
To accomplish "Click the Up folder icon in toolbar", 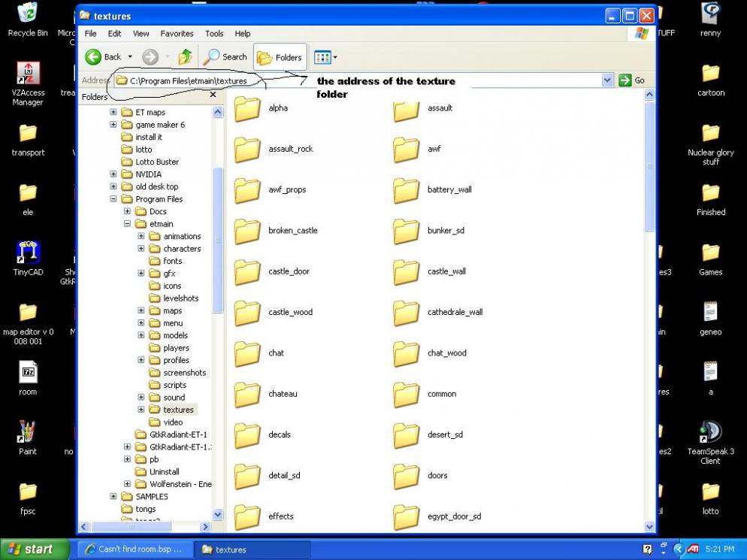I will click(185, 57).
